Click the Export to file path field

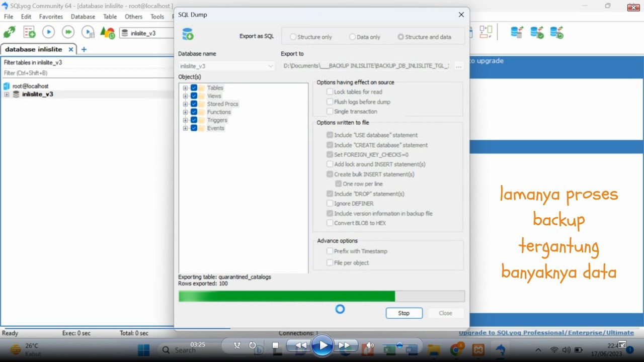[x=366, y=66]
